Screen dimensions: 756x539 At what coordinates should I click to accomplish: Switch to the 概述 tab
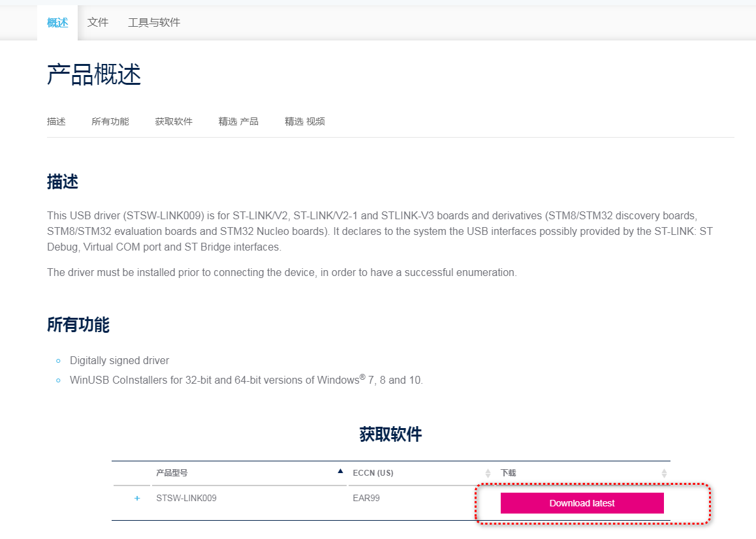[x=57, y=23]
